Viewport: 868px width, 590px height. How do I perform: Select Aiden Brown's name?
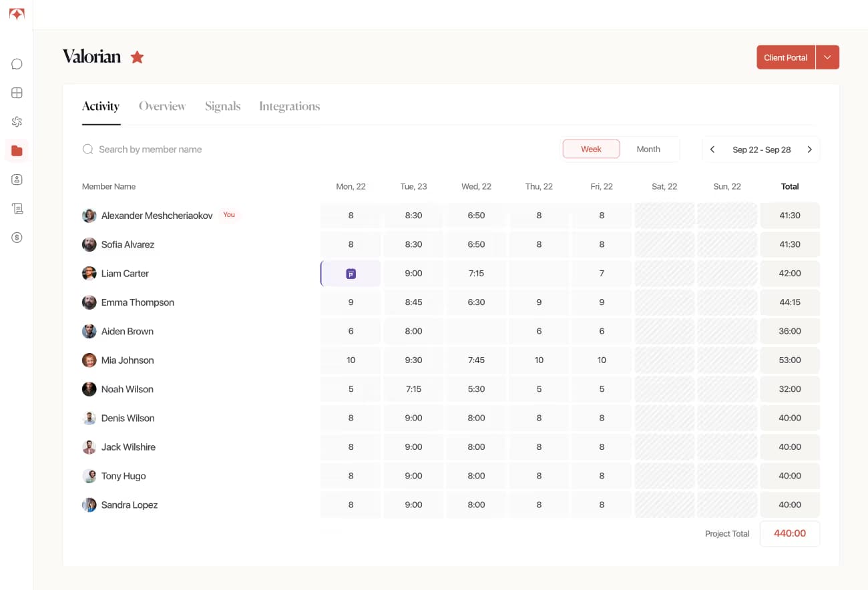click(128, 331)
